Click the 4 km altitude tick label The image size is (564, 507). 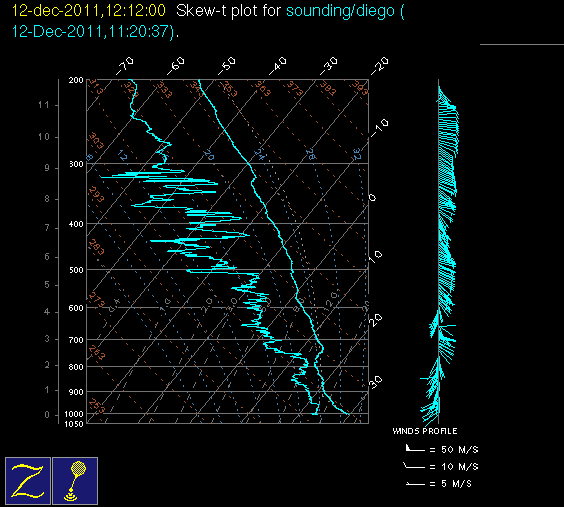point(47,312)
